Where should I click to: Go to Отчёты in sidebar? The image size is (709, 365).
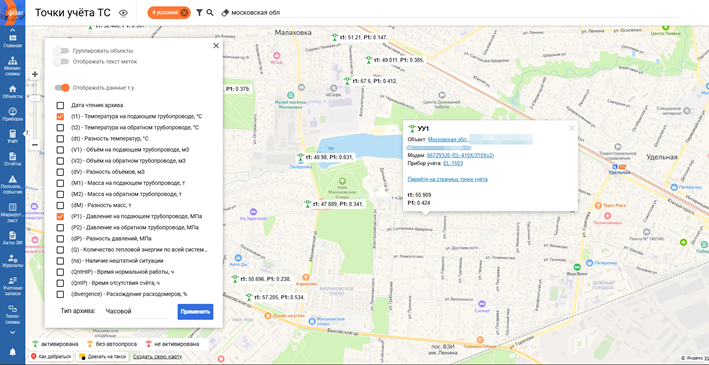(x=13, y=159)
